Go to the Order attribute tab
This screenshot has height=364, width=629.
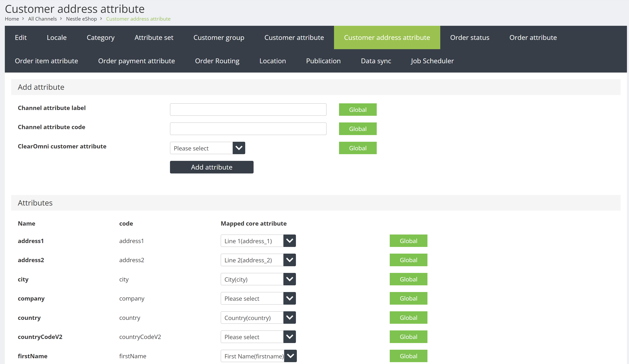tap(533, 37)
